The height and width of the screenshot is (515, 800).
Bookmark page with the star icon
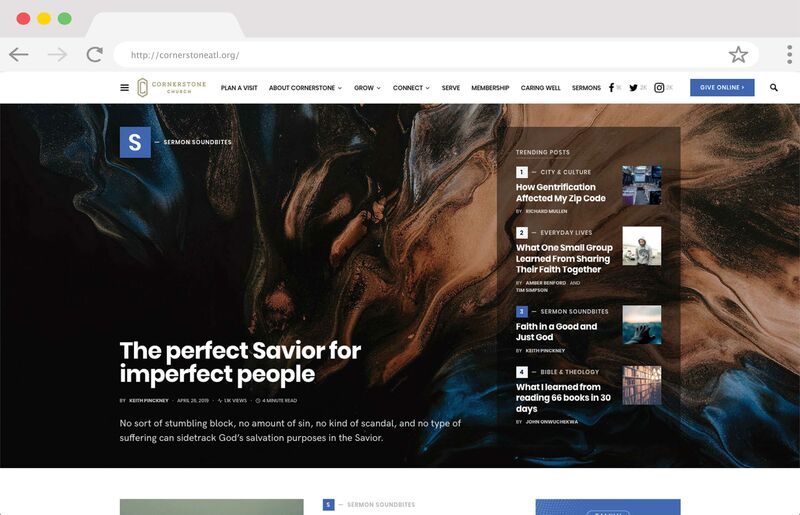pyautogui.click(x=738, y=55)
